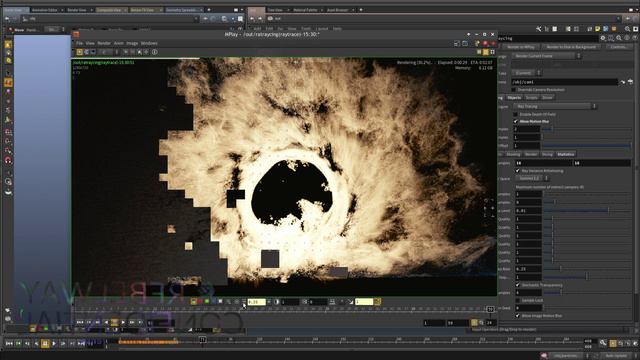The image size is (640, 360).
Task: Enable the Sample Lock checkbox
Action: (518, 300)
